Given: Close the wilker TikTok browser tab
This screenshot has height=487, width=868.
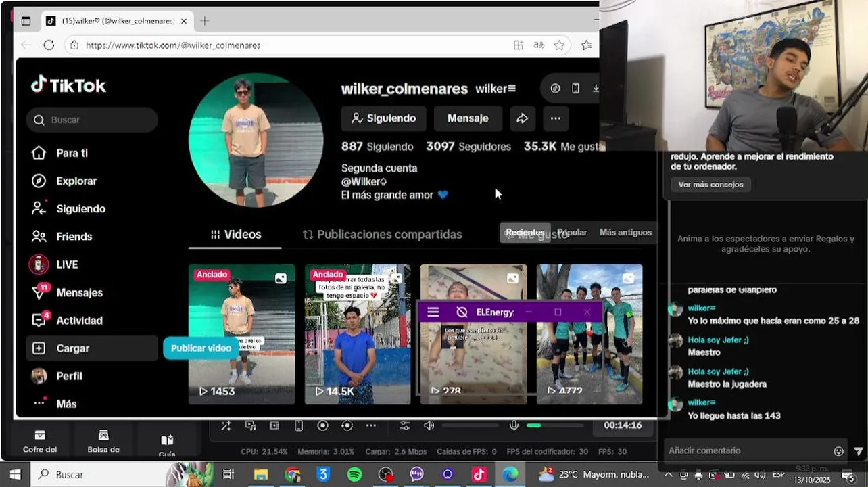Looking at the screenshot, I should tap(183, 21).
